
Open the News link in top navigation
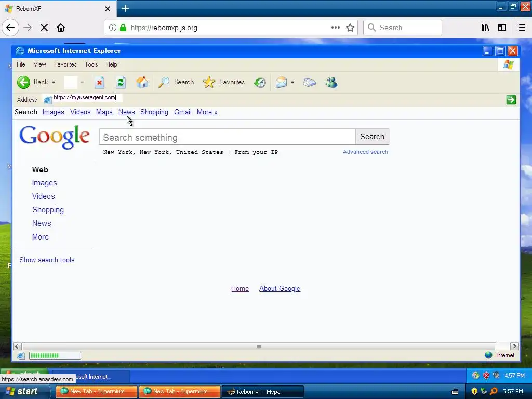click(127, 112)
